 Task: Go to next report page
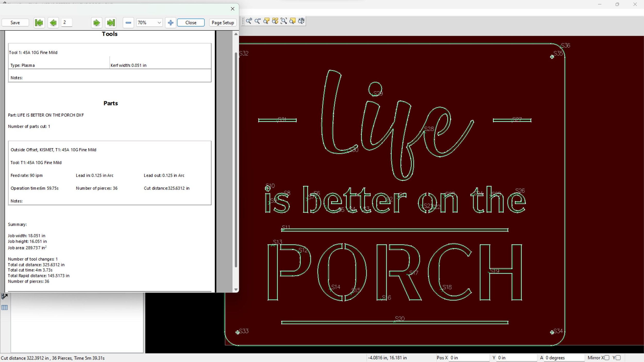(97, 23)
